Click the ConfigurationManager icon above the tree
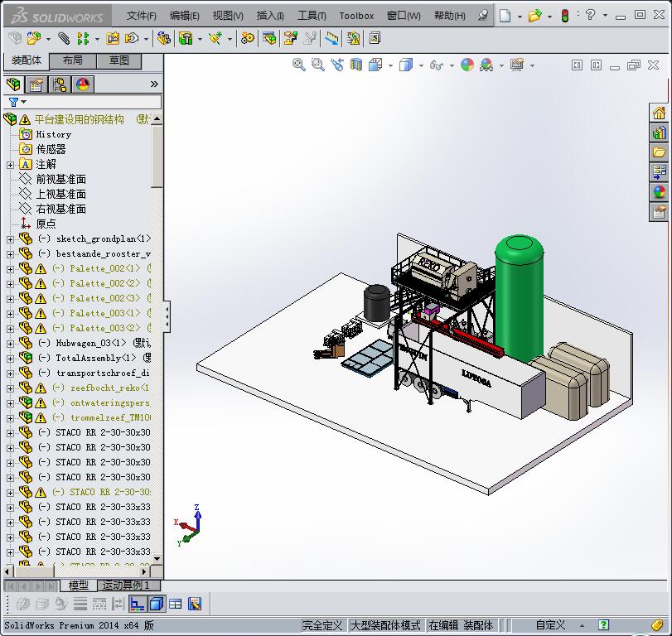Image resolution: width=672 pixels, height=636 pixels. coord(60,84)
